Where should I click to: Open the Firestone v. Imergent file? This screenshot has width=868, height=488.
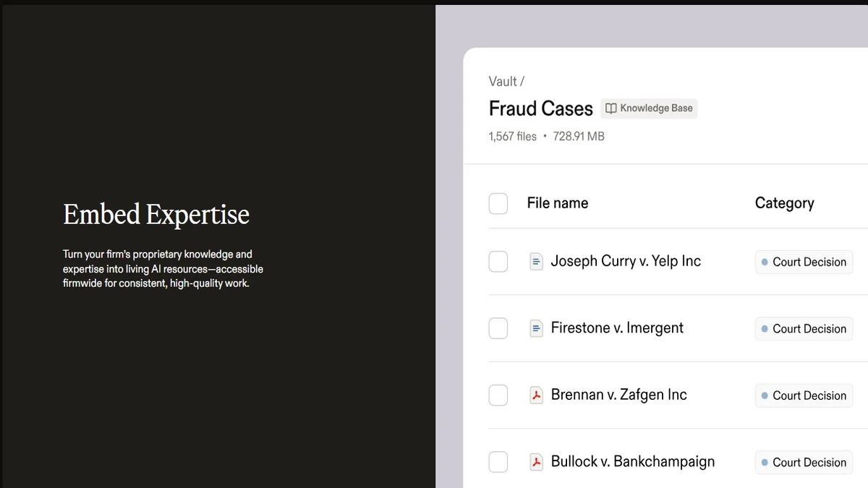point(617,328)
